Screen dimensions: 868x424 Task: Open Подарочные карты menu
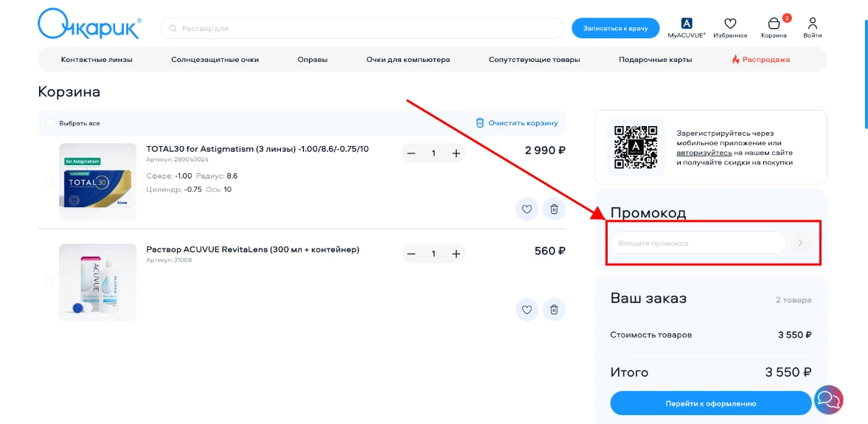[656, 59]
